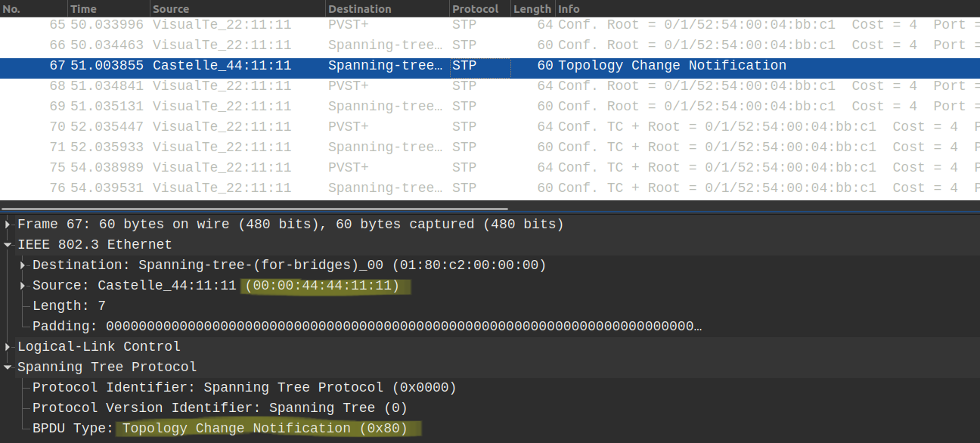Expand the Source Castelle_44:11:11 field
Screen dimensions: 980x443
23,286
